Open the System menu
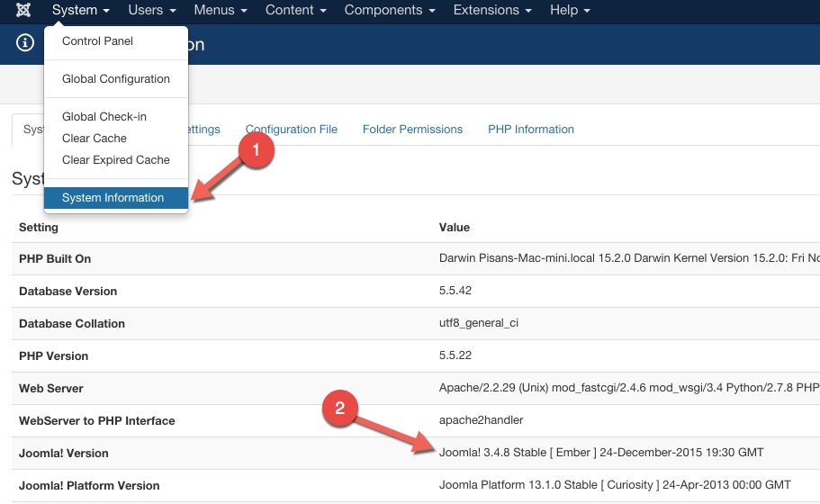 point(80,10)
